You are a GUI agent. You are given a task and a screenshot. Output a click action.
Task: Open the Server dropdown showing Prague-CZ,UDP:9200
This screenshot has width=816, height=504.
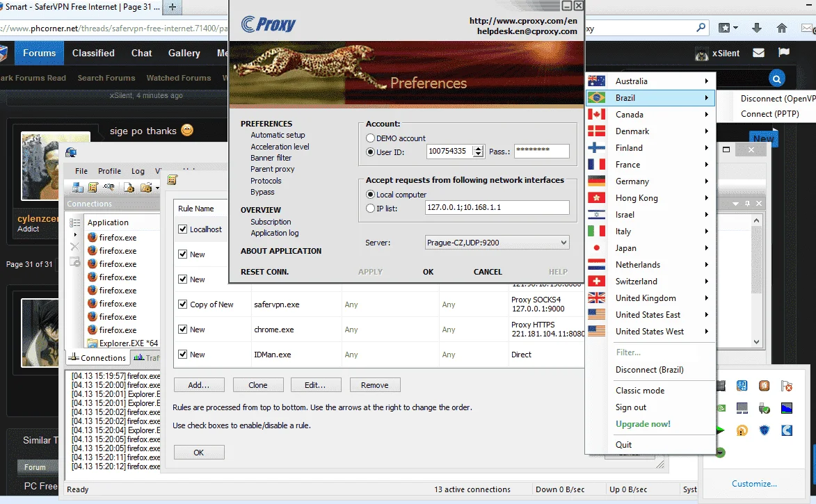pyautogui.click(x=497, y=243)
